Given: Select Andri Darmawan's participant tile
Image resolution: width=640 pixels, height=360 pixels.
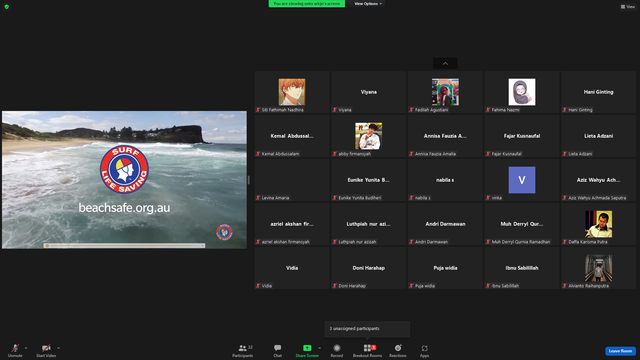Looking at the screenshot, I should click(x=445, y=224).
